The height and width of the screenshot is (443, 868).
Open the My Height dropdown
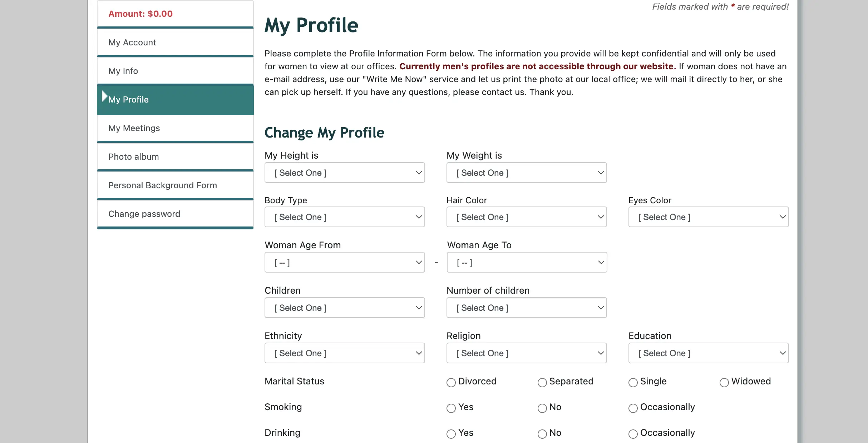pos(344,173)
